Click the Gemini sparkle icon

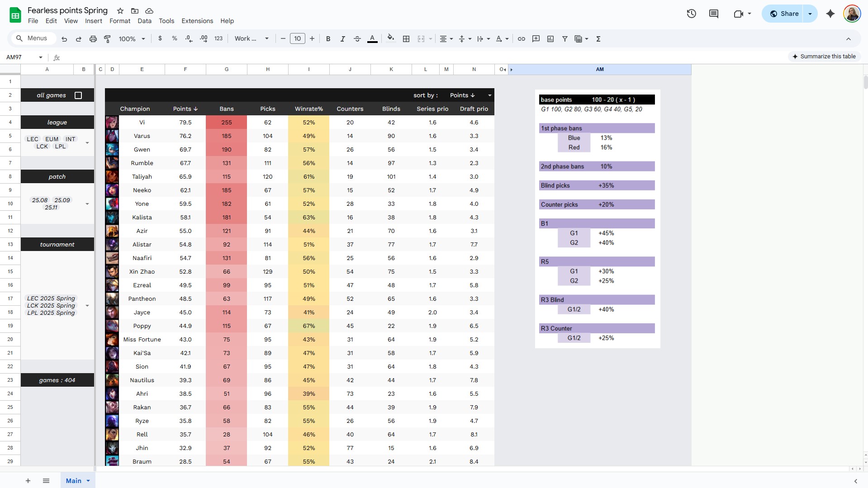(x=830, y=14)
